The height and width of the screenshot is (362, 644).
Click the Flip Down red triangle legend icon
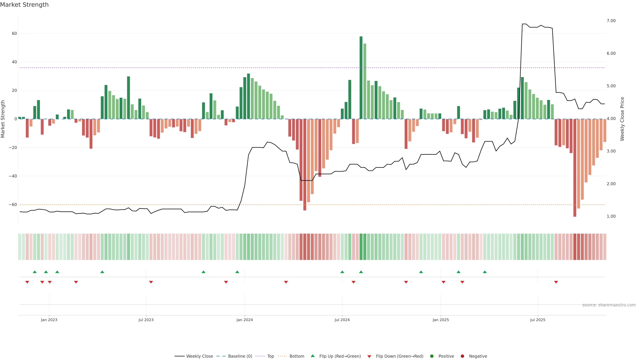(x=369, y=356)
